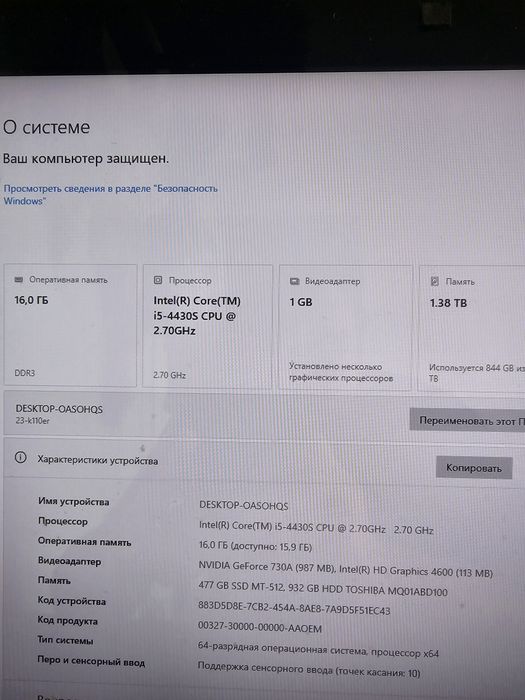525x700 pixels.
Task: Click the RAM chip icon beside Оперативная память
Action: pos(19,279)
